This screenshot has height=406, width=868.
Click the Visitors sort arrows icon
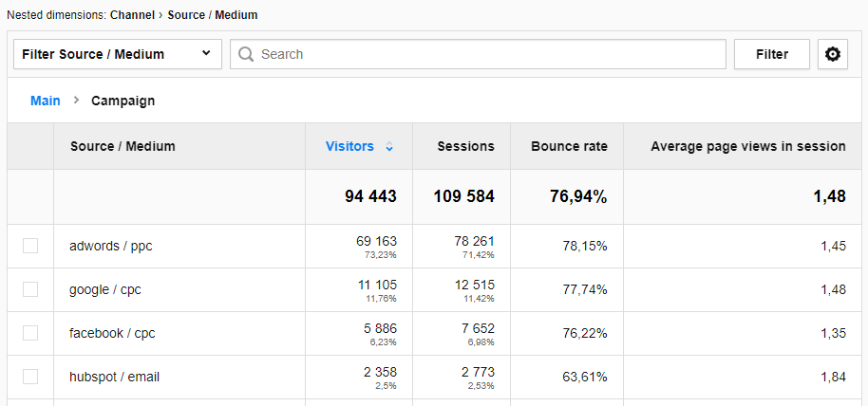click(x=389, y=147)
